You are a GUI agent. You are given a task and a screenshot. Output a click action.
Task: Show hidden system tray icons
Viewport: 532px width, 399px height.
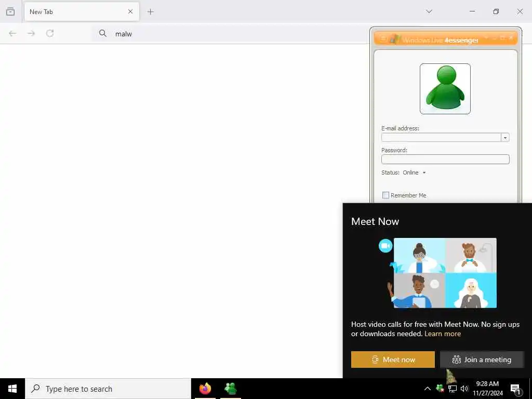click(x=428, y=389)
